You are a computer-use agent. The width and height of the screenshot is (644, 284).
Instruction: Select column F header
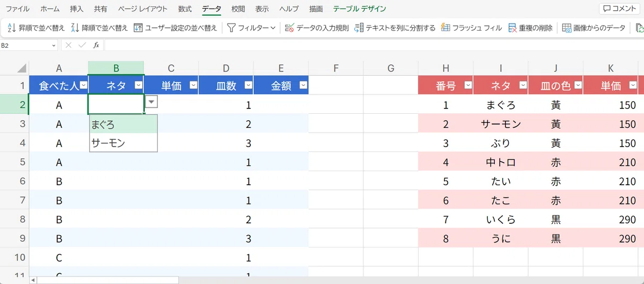tap(336, 68)
